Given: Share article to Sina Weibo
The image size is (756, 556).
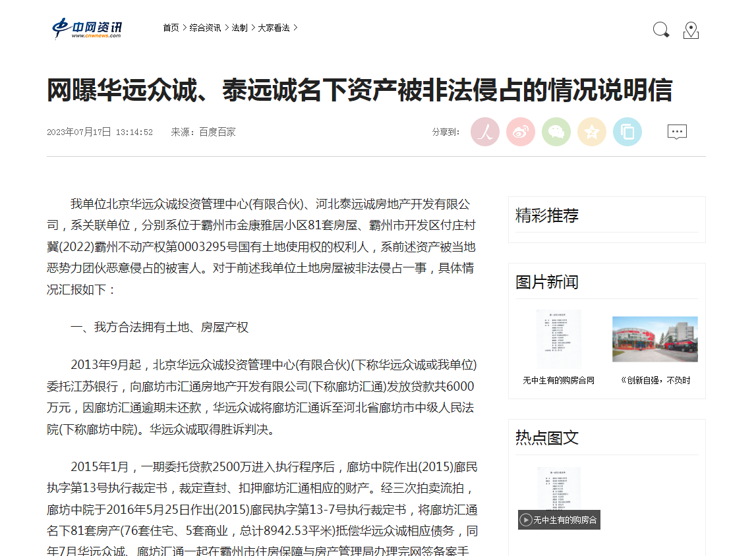Looking at the screenshot, I should [x=521, y=132].
